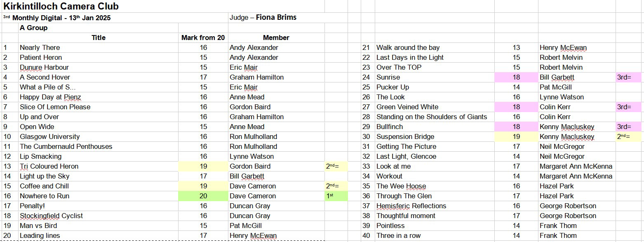Select the "Suspension Bridge" title cell
The height and width of the screenshot is (242, 644).
(x=405, y=136)
